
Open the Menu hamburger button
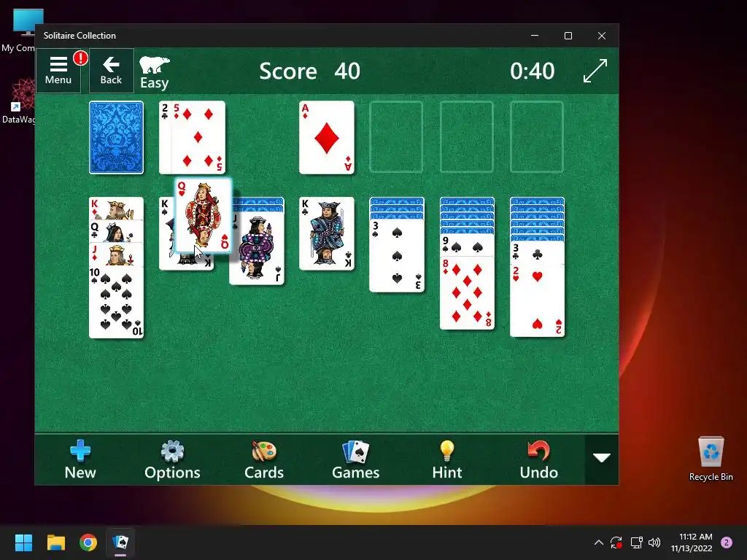(58, 71)
